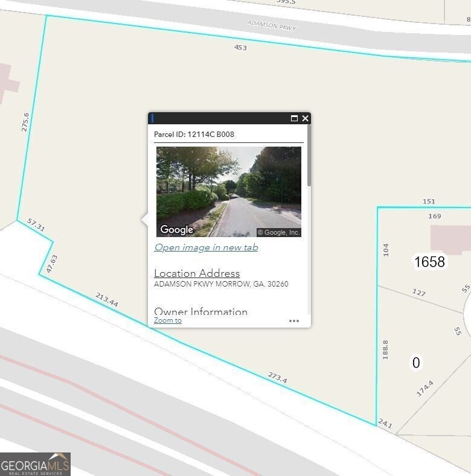Viewport: 471px width, 476px height.
Task: Click the Georgia MLS logo
Action: click(35, 464)
